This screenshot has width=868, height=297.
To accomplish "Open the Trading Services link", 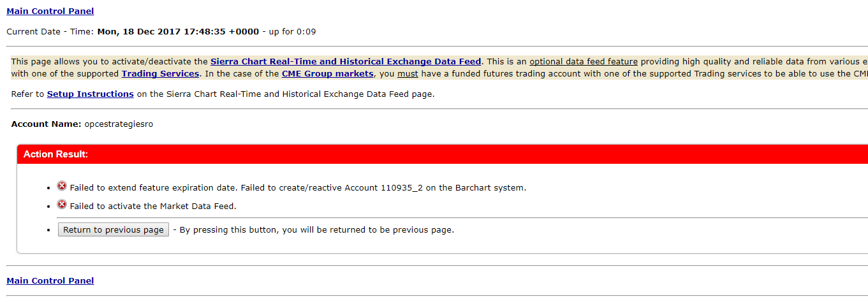I will (x=160, y=73).
